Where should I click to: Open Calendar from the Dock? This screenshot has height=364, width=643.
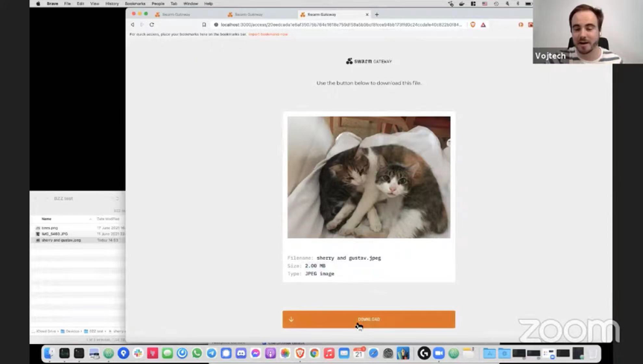(x=359, y=353)
